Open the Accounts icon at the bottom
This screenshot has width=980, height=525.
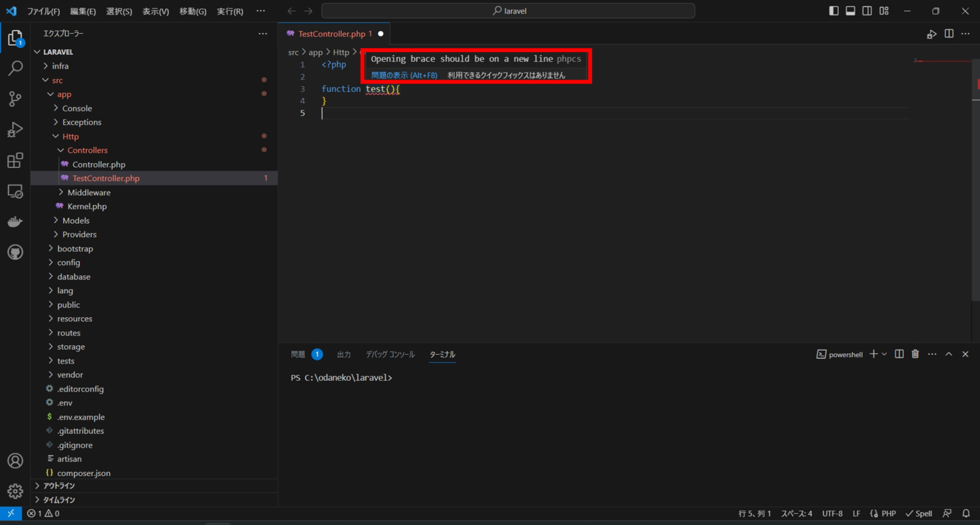[x=15, y=460]
